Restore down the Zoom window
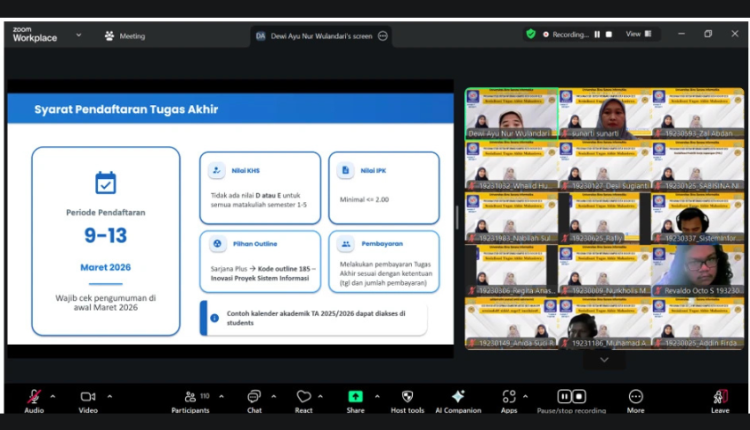 (x=708, y=34)
